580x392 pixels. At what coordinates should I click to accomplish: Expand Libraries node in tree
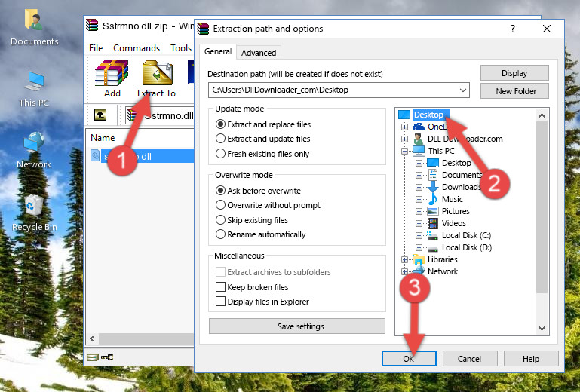tap(404, 259)
